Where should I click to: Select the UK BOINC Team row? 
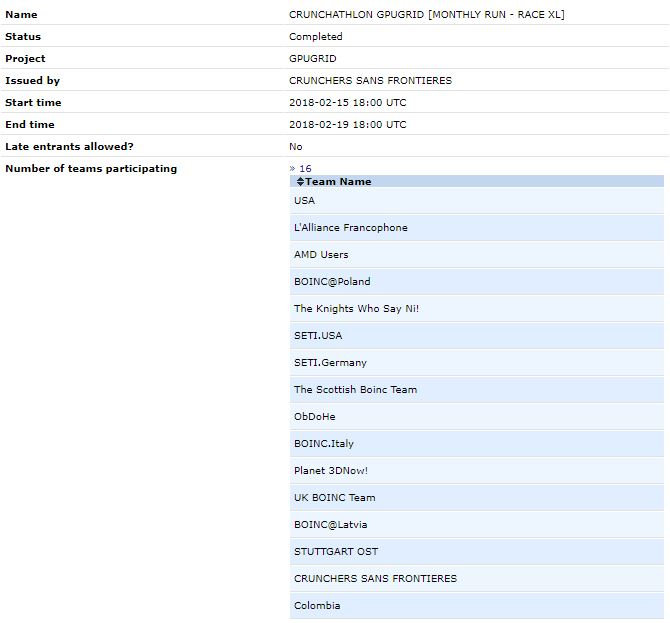point(477,497)
